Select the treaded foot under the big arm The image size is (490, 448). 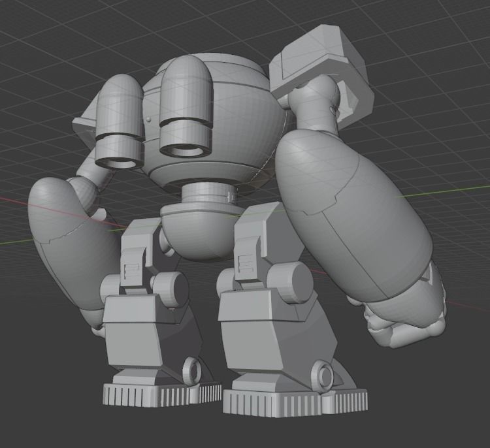(x=295, y=402)
